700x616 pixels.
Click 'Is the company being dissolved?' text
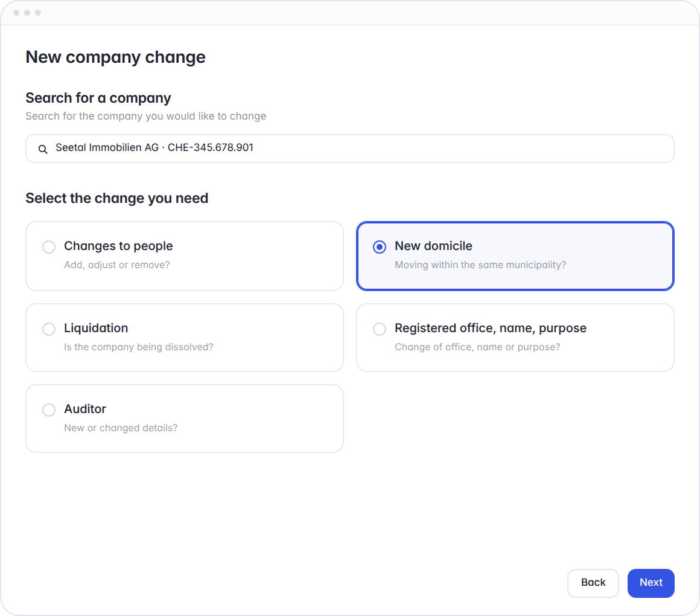(139, 347)
